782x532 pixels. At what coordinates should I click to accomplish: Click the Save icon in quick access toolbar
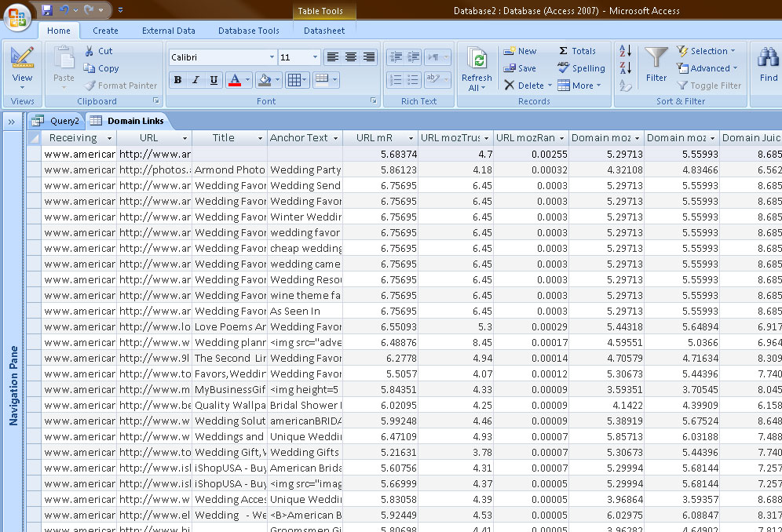pyautogui.click(x=47, y=9)
